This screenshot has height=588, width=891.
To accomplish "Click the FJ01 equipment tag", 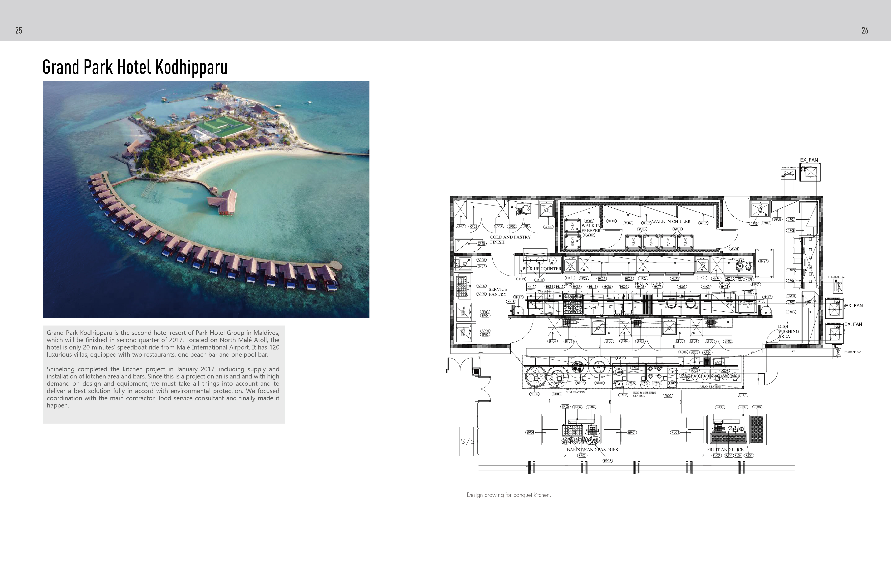I will (675, 432).
